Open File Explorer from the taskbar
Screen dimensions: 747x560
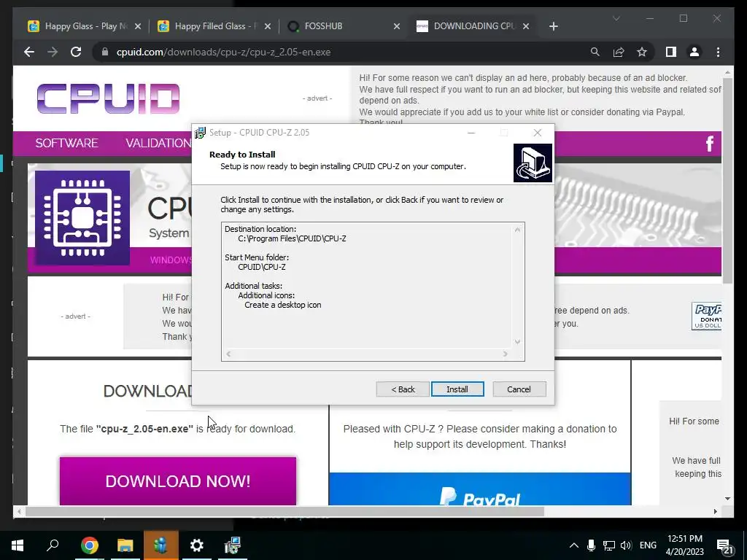coord(125,545)
